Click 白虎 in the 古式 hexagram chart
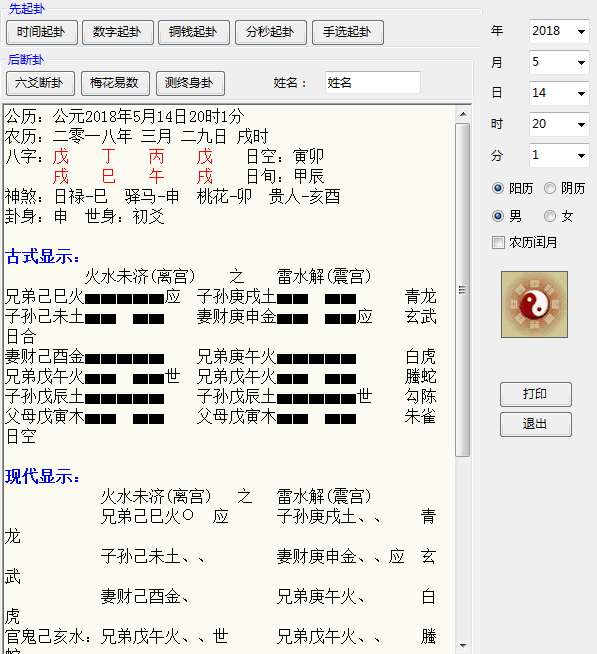The height and width of the screenshot is (654, 597). pyautogui.click(x=421, y=357)
